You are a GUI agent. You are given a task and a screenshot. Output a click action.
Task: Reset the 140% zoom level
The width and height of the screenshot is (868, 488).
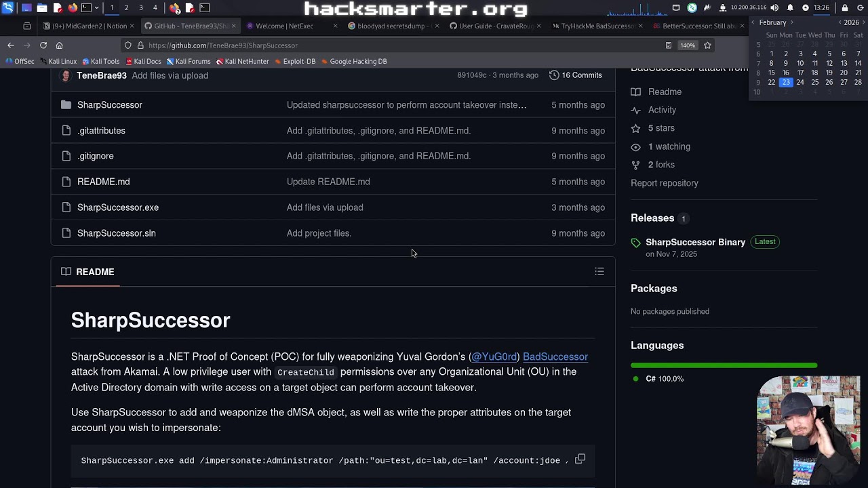pyautogui.click(x=688, y=45)
